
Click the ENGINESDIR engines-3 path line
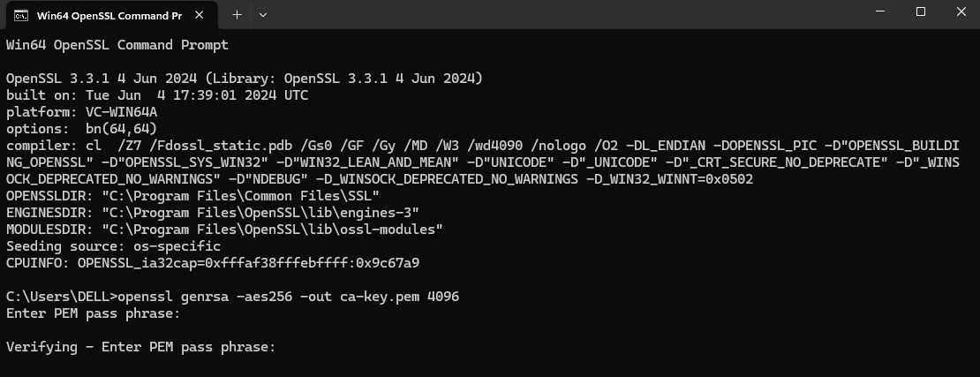[212, 213]
